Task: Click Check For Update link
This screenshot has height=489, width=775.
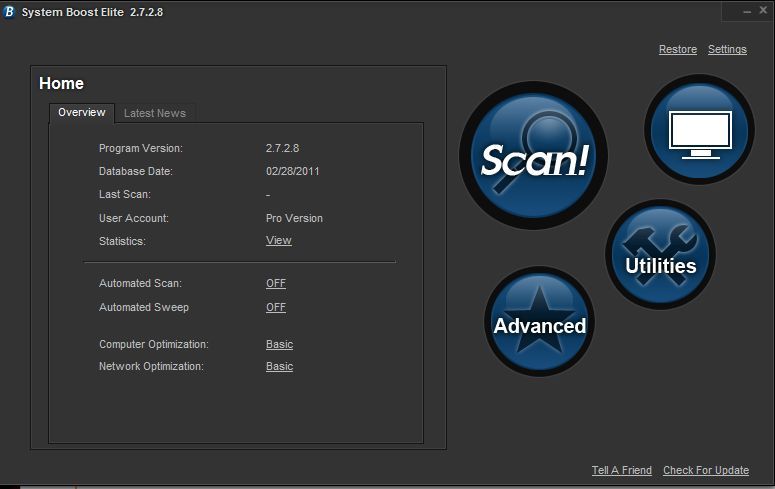Action: [706, 470]
